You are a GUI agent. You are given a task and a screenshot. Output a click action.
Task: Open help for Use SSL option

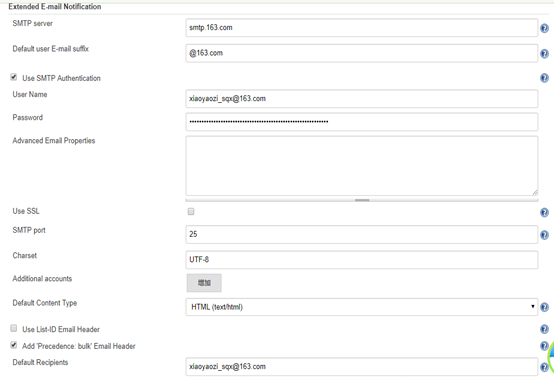click(x=544, y=212)
